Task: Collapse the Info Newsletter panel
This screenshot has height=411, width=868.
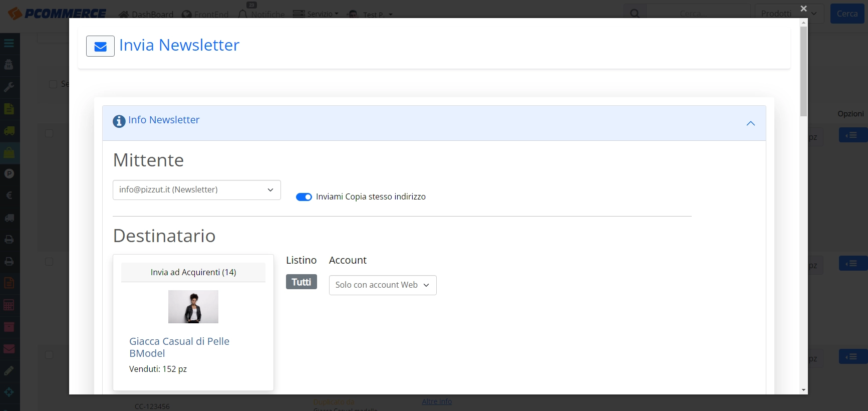Action: (x=751, y=123)
